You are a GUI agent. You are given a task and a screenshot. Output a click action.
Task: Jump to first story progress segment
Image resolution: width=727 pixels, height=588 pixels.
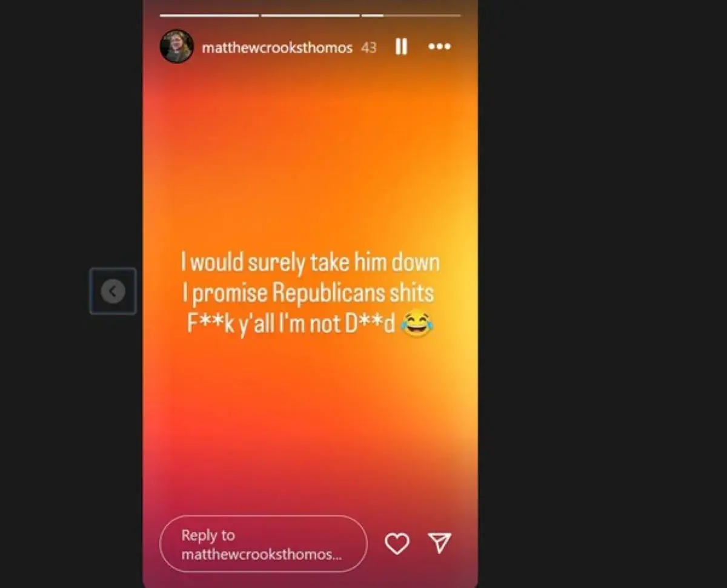pos(209,15)
